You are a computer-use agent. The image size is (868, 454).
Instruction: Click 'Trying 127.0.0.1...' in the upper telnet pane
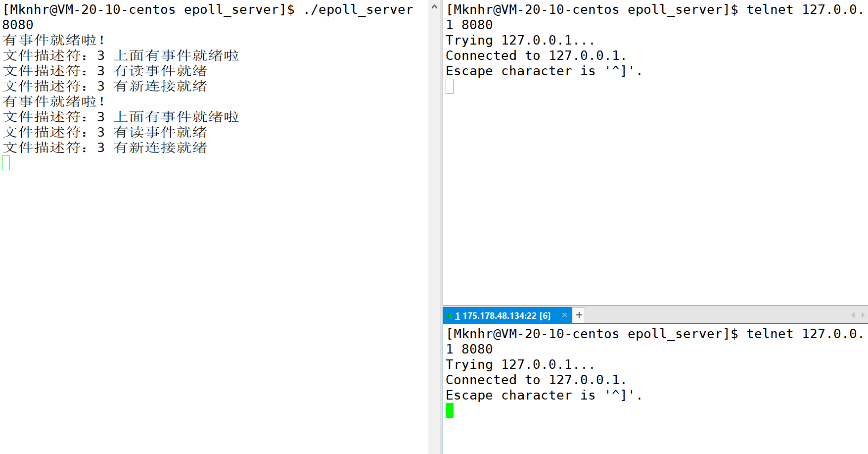[x=520, y=40]
